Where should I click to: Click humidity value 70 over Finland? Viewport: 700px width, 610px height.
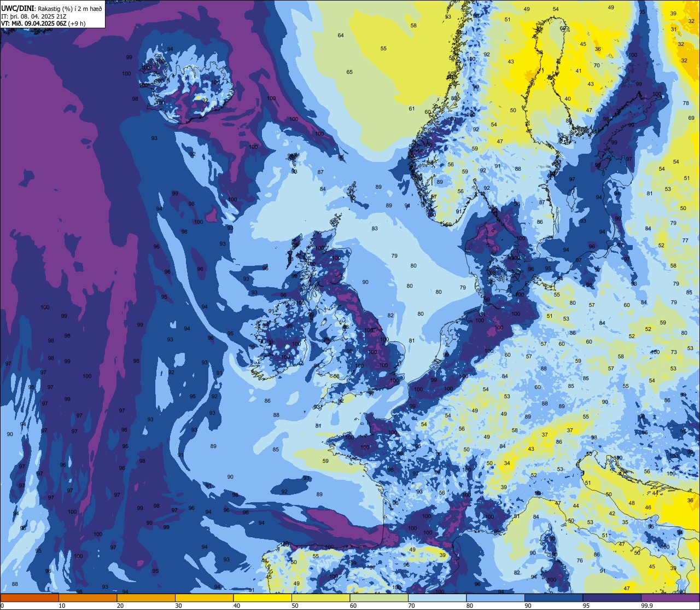click(597, 66)
